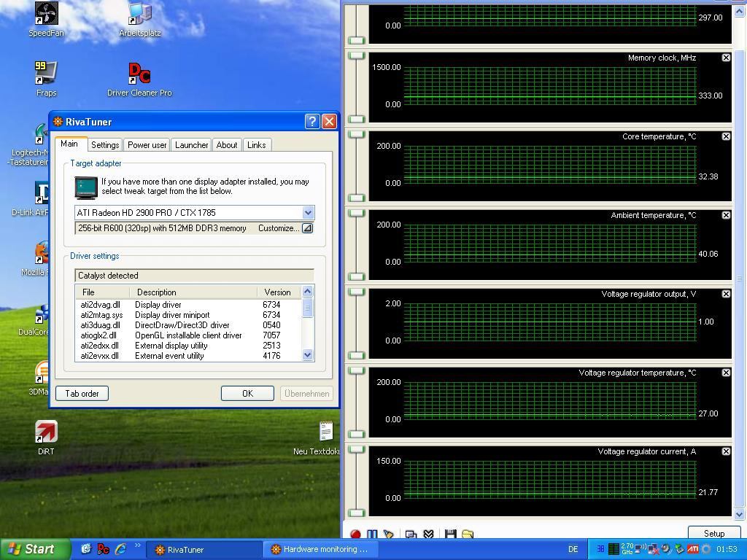Click the monitor icon in Target adapter section
The height and width of the screenshot is (560, 747).
(x=86, y=187)
